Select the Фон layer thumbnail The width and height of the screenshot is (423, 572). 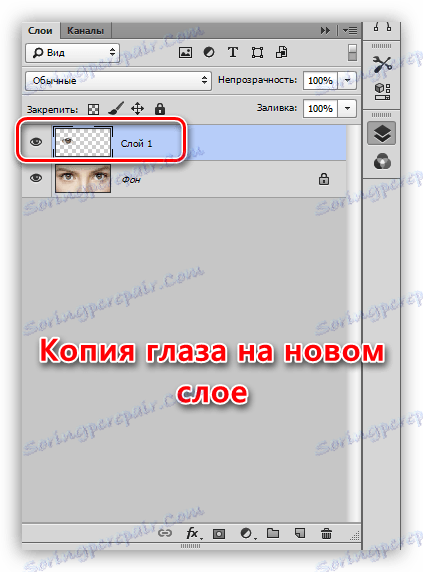[83, 178]
